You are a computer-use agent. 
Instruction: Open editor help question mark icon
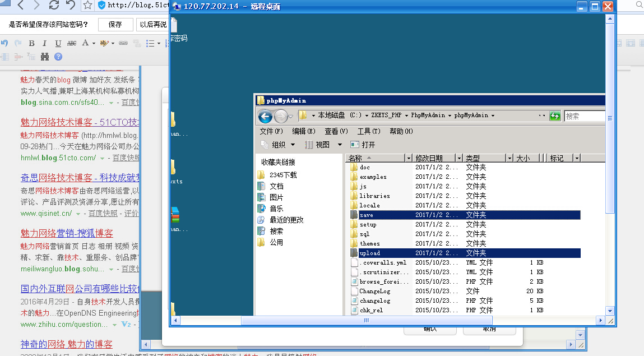(x=58, y=57)
